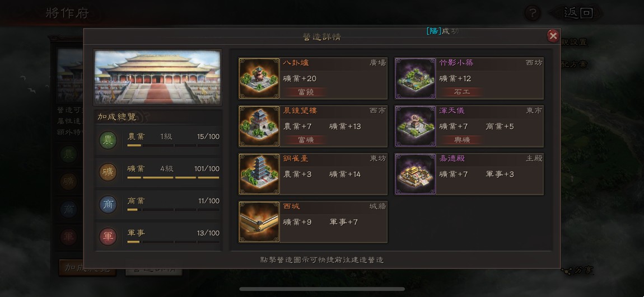Select the orange 礦 mining badge
Screen dimensions: 644x297
click(108, 172)
